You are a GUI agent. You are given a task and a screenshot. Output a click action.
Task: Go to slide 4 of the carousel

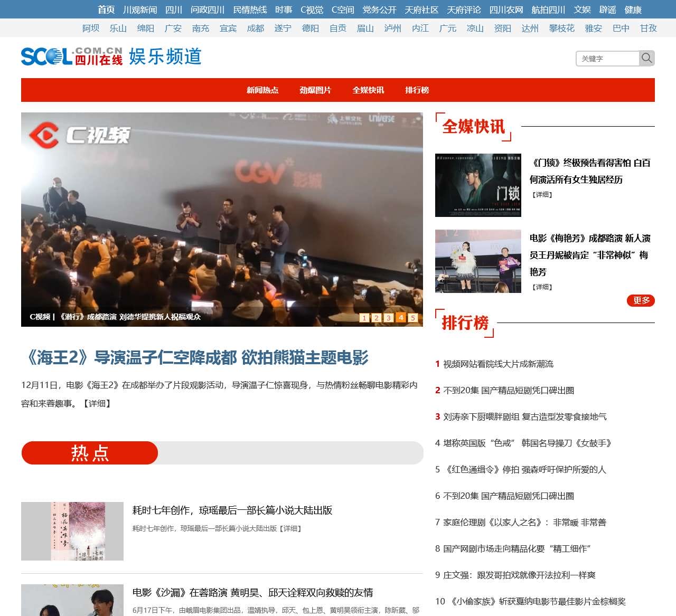pyautogui.click(x=401, y=317)
